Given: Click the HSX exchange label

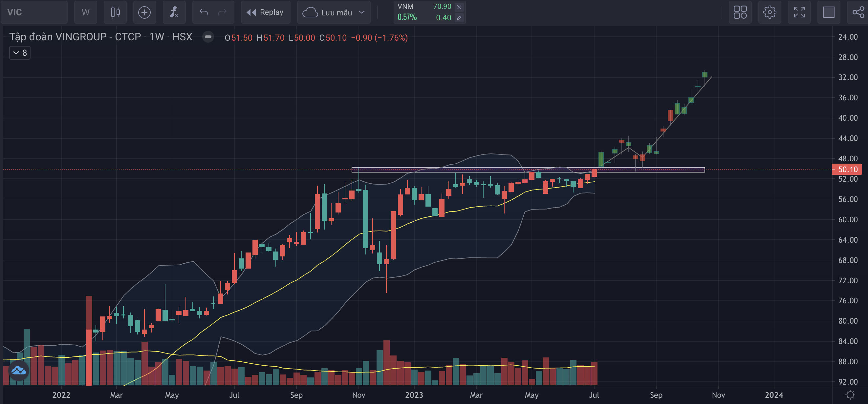Looking at the screenshot, I should coord(182,37).
